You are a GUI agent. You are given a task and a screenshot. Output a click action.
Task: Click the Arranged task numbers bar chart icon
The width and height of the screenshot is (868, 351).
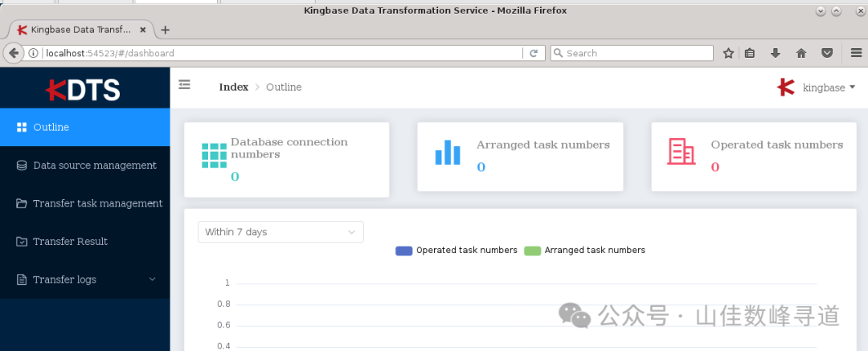(448, 152)
